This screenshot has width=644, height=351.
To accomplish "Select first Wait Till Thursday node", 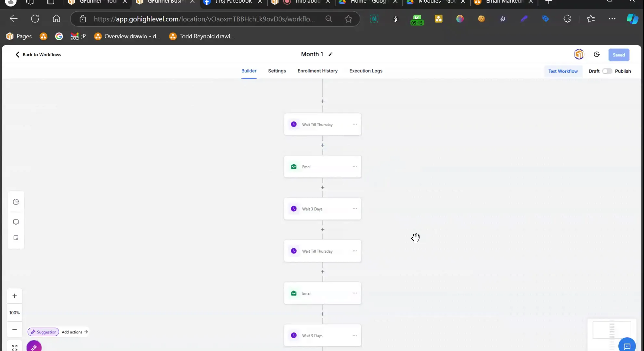I will [323, 124].
